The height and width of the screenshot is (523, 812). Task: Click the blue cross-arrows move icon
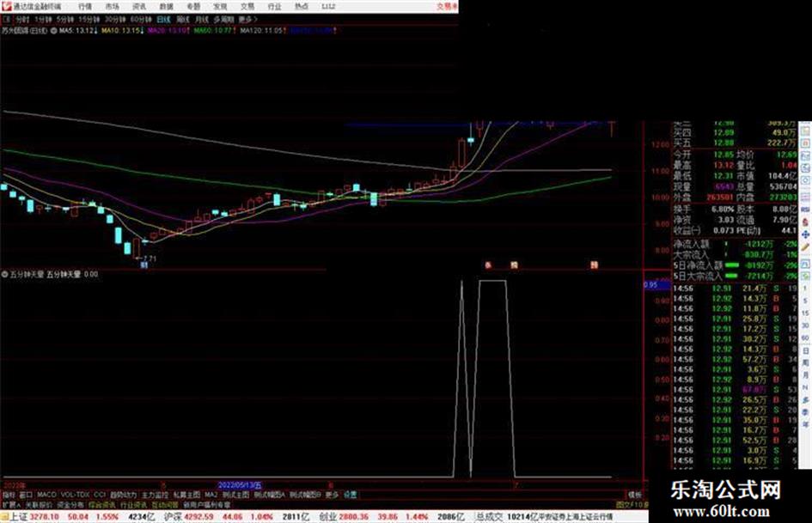(x=805, y=234)
